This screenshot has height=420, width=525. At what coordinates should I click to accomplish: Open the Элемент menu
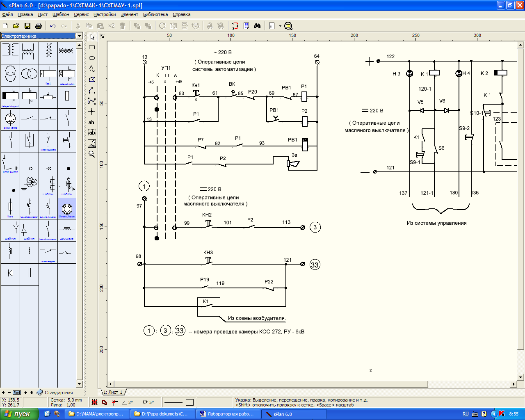pos(130,14)
